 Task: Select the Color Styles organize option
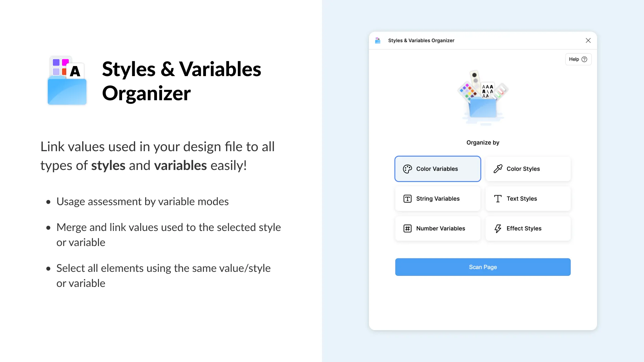[528, 169]
